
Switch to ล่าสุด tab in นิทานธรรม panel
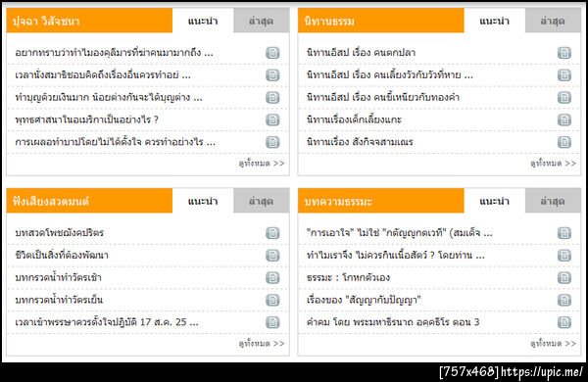[x=553, y=21]
